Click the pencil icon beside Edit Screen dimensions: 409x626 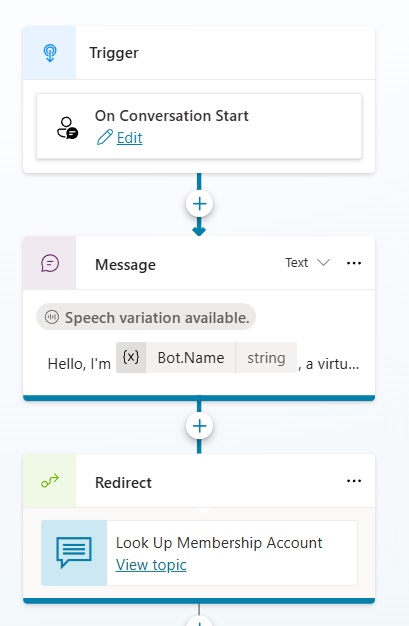105,137
